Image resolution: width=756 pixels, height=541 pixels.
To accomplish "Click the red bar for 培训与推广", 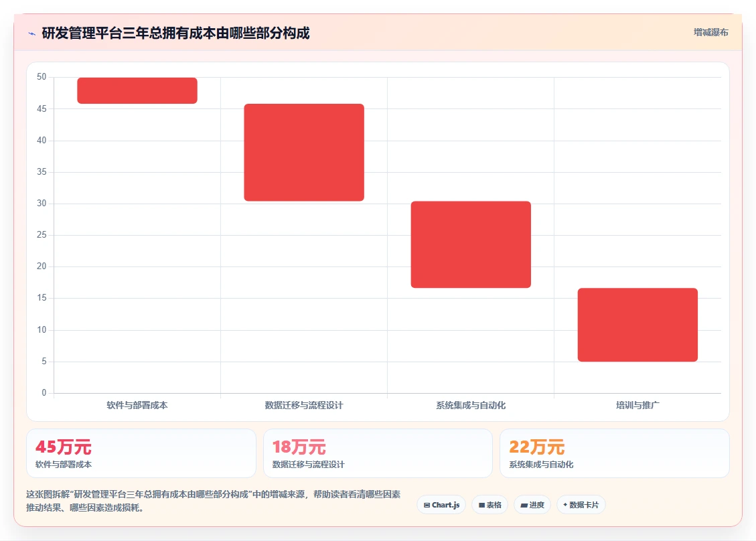I will pyautogui.click(x=638, y=325).
